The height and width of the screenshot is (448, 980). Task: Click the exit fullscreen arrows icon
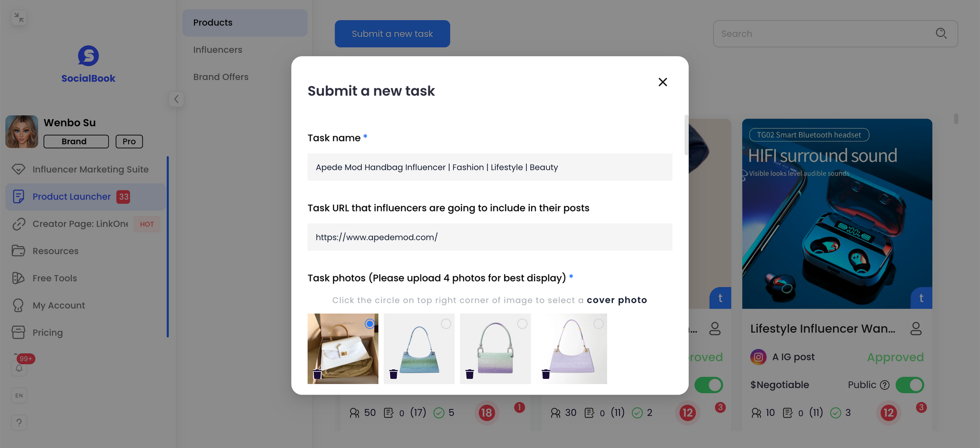click(x=19, y=18)
